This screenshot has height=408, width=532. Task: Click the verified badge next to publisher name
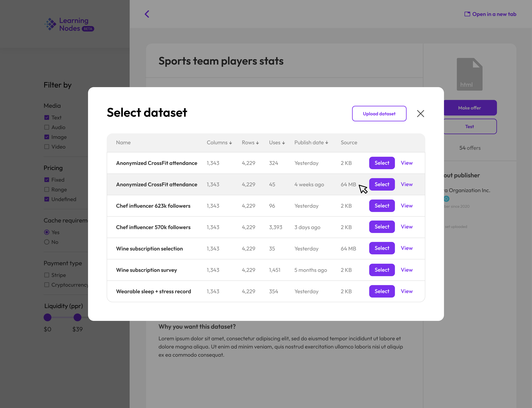coord(446,199)
